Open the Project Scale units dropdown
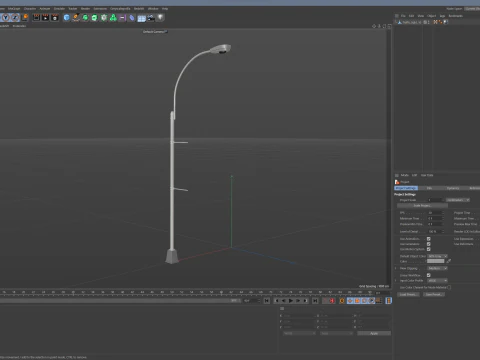The height and width of the screenshot is (360, 480). (458, 200)
